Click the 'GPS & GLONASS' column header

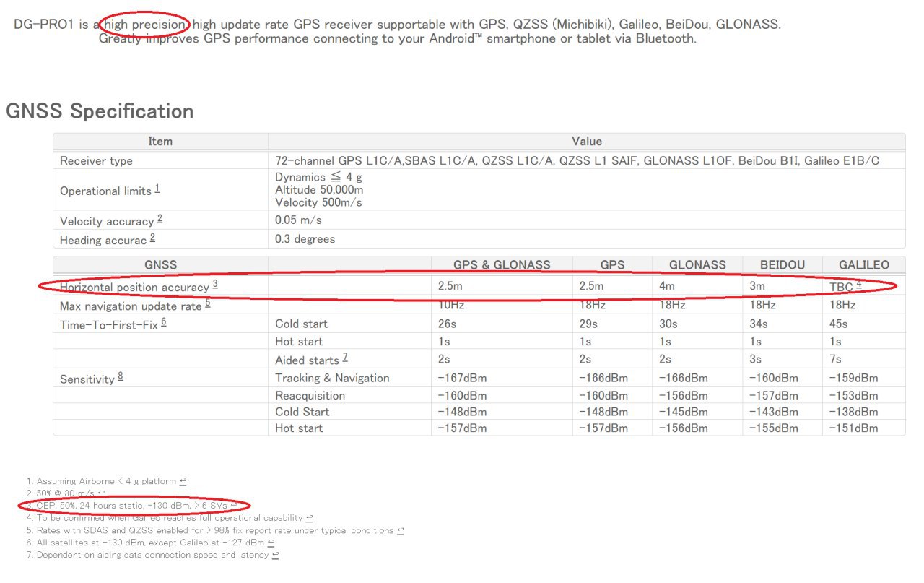click(x=502, y=265)
